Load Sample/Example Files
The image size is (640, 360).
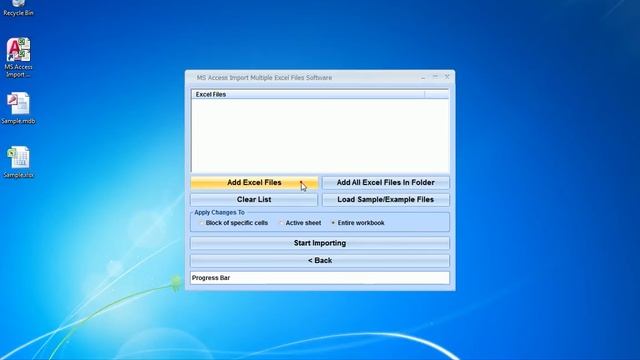(x=385, y=200)
